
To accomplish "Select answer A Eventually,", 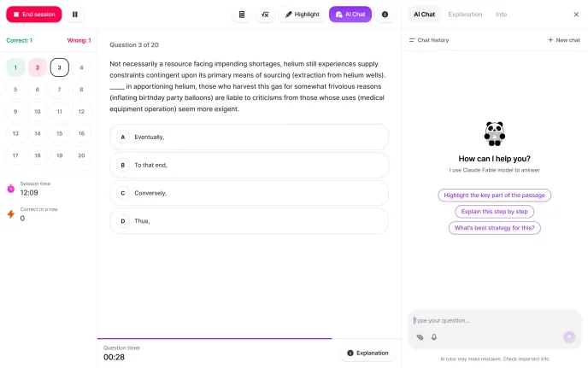I will [249, 137].
